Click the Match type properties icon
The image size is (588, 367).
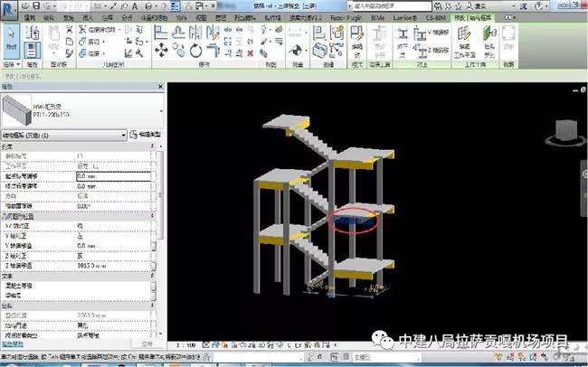(x=70, y=53)
